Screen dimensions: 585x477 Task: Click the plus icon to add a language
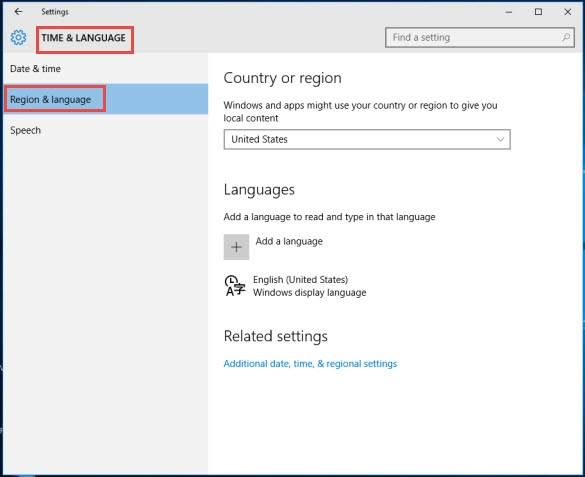(x=236, y=247)
